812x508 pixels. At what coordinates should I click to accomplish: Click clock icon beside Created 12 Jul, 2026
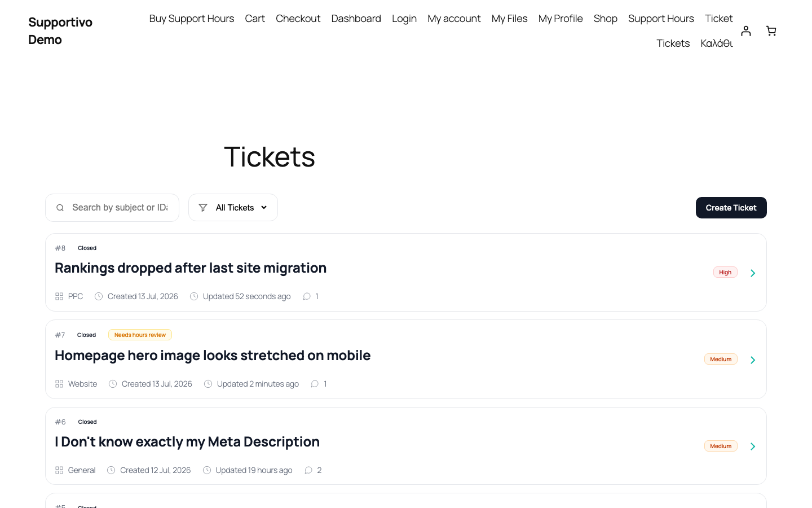(x=111, y=470)
